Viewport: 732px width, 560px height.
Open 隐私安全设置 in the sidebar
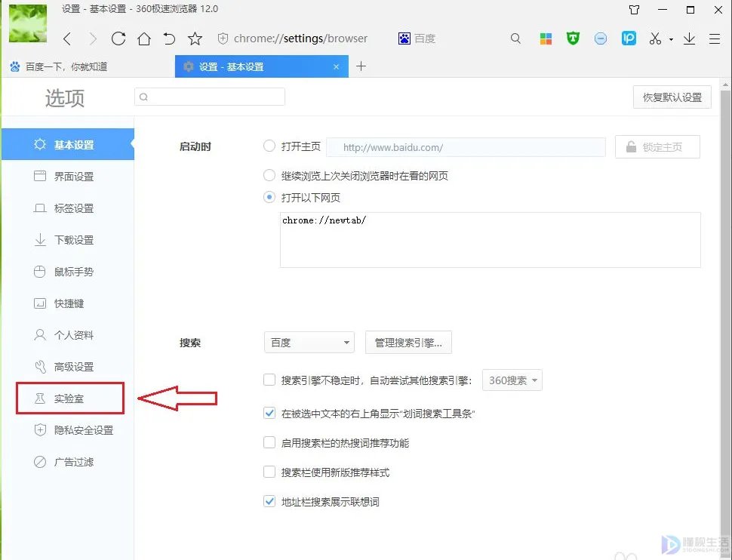click(68, 430)
